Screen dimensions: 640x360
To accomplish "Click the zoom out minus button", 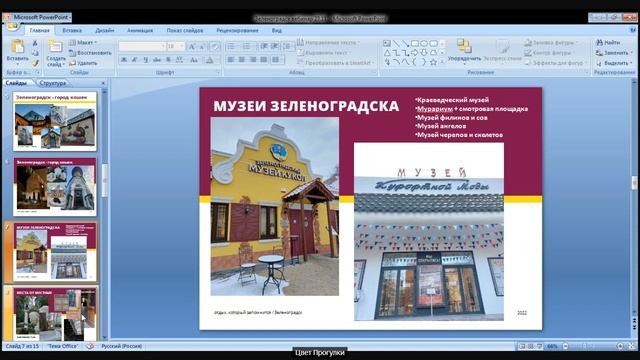I will point(565,346).
